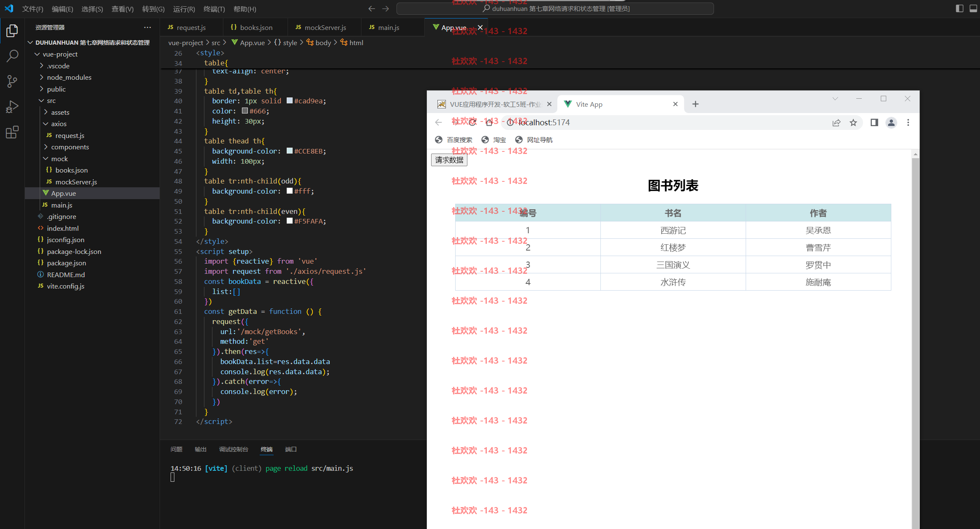Collapse the mock folder
This screenshot has height=529, width=980.
(46, 159)
